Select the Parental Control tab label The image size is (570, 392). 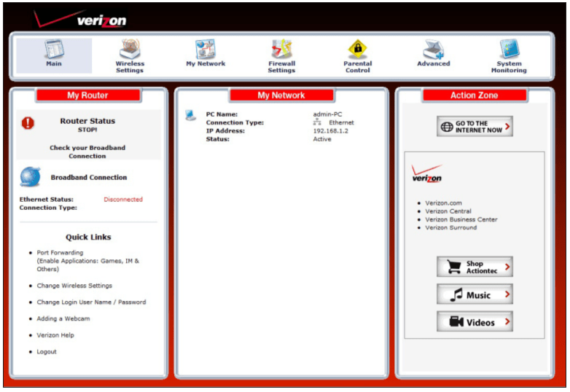pyautogui.click(x=358, y=67)
